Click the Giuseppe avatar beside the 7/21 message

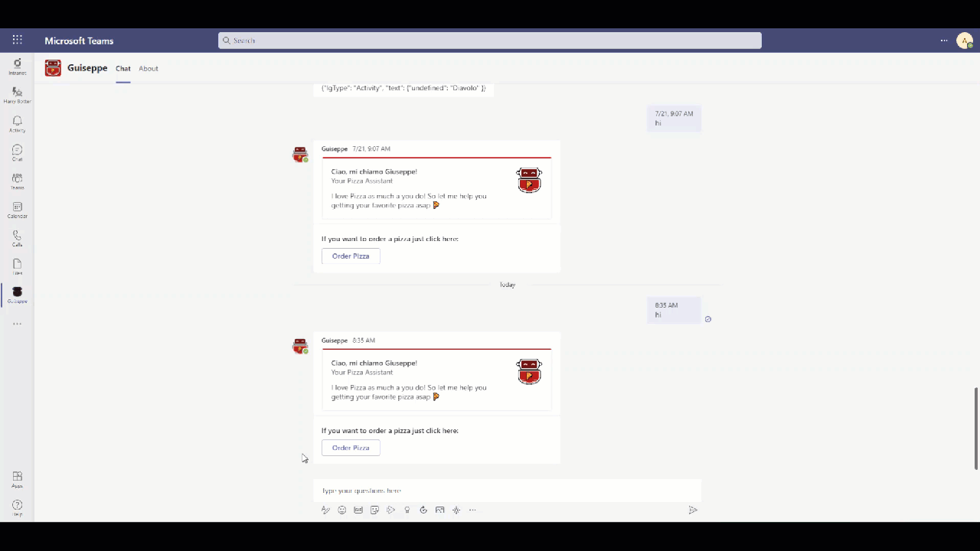point(300,155)
